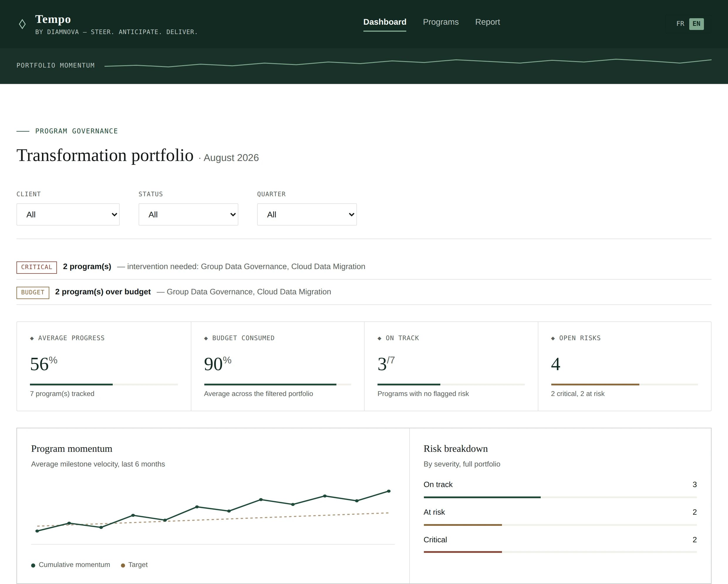Screen dimensions: 728x584
Task: Open the Programs tab
Action: 441,22
